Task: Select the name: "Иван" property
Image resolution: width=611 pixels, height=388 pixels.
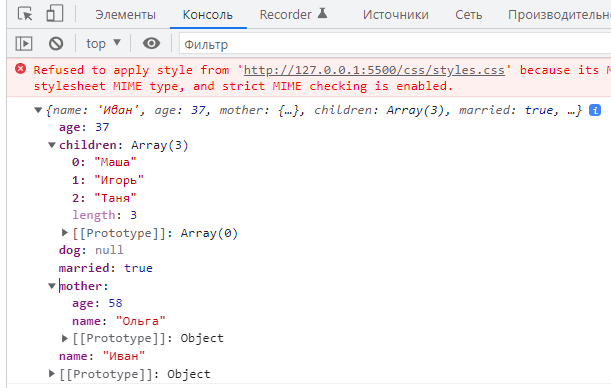Action: coord(102,356)
